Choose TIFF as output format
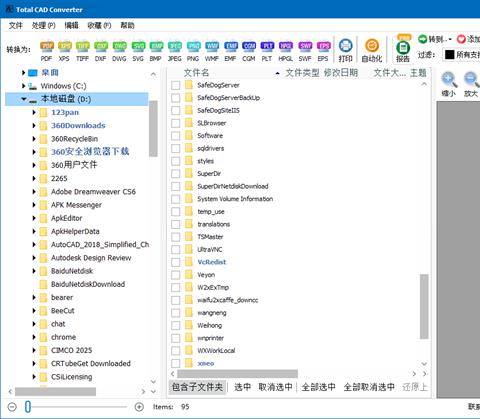Screen dimensions: 480x419 82,51
